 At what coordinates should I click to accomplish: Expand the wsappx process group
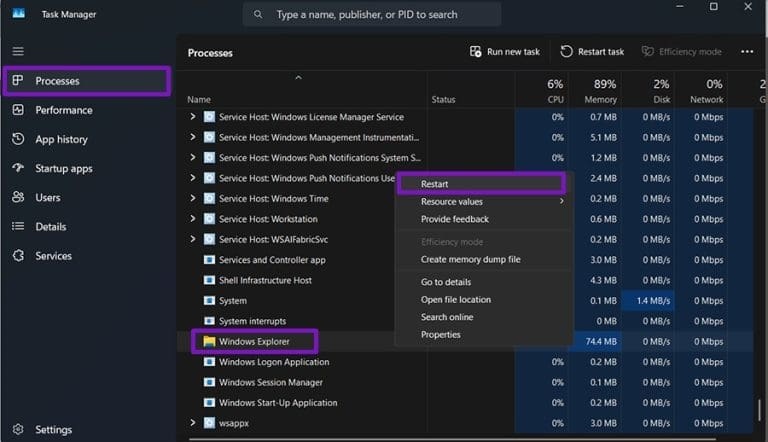tap(192, 422)
